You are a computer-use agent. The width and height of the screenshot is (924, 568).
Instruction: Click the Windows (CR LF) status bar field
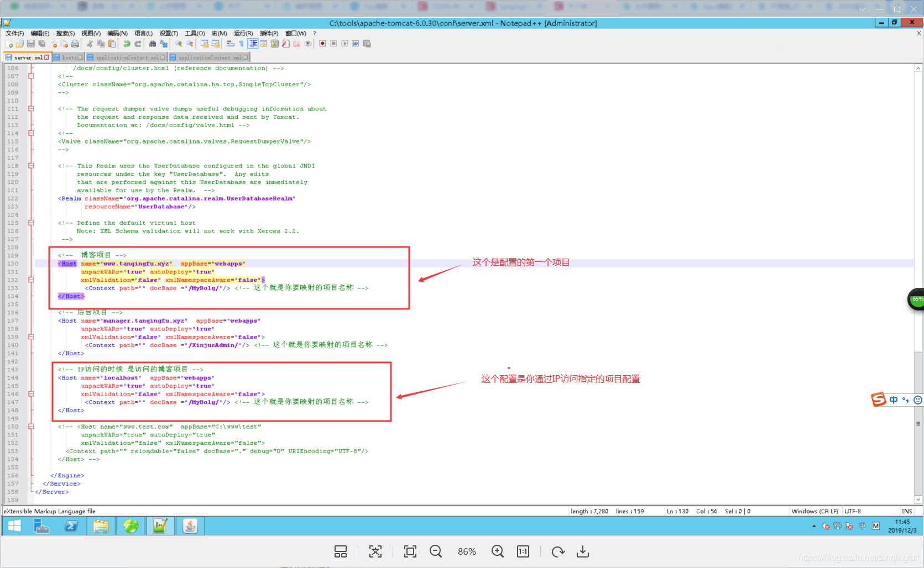click(815, 511)
